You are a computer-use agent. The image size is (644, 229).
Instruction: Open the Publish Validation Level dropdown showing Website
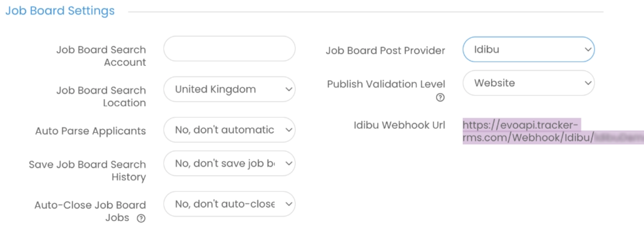pyautogui.click(x=528, y=83)
